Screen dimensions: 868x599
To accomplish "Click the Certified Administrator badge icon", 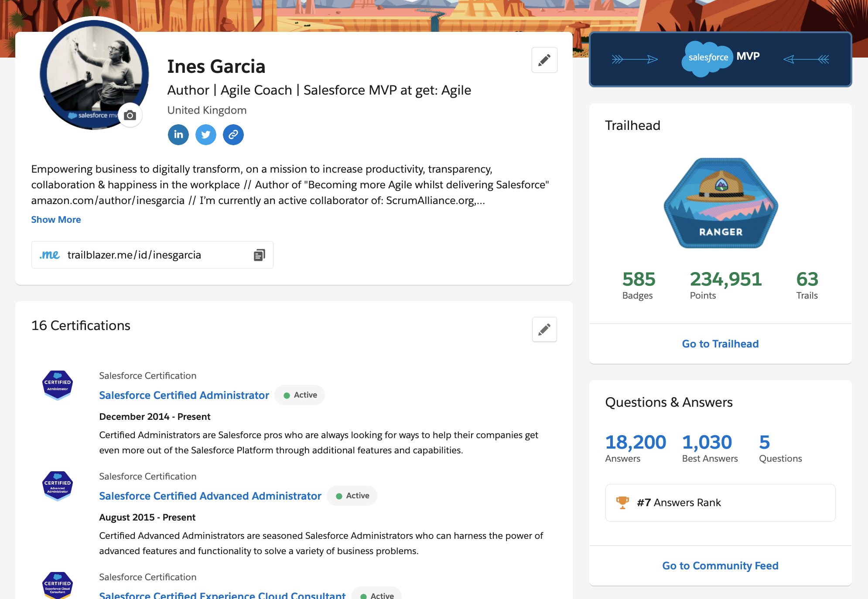I will (58, 385).
